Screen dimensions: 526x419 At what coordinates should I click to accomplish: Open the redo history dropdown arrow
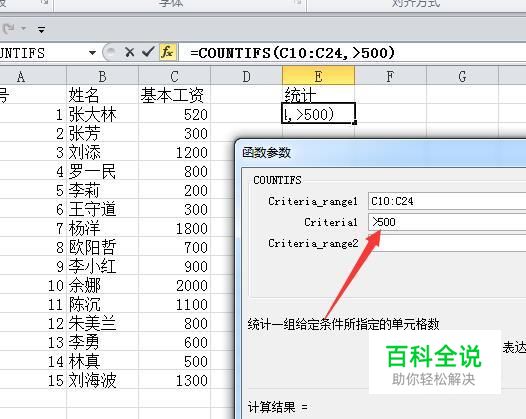[23, 29]
